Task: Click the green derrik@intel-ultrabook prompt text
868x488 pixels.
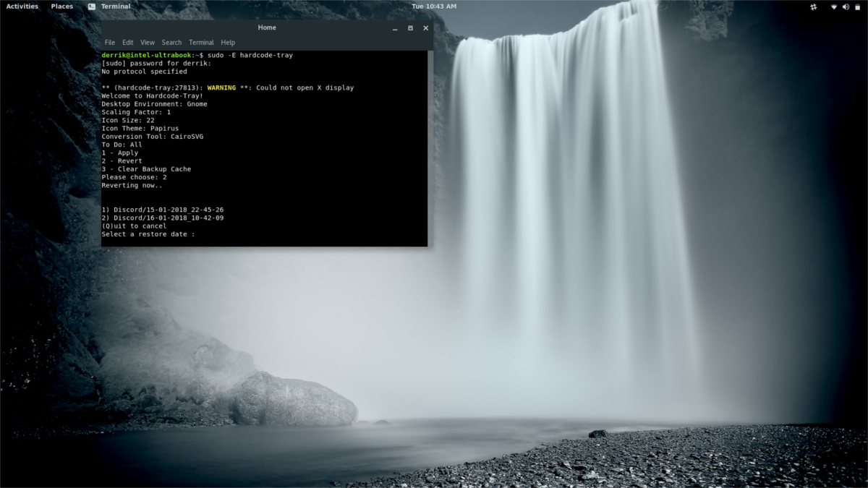Action: click(x=147, y=55)
